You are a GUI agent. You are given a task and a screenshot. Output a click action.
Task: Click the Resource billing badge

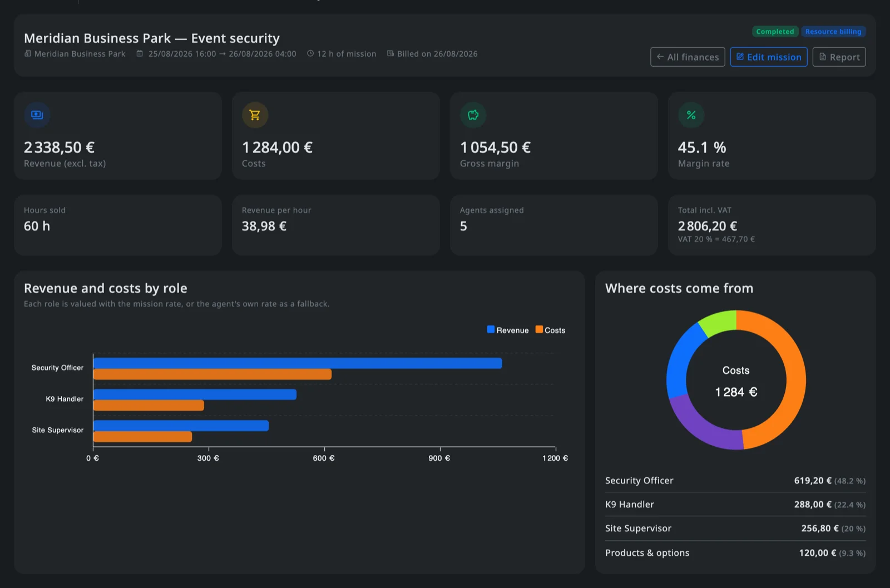[x=833, y=32]
